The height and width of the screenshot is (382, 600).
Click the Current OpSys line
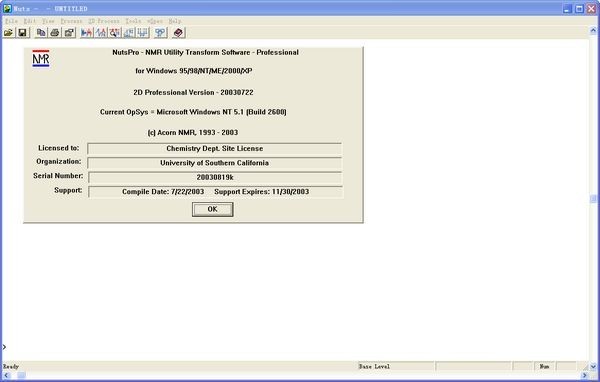click(193, 112)
